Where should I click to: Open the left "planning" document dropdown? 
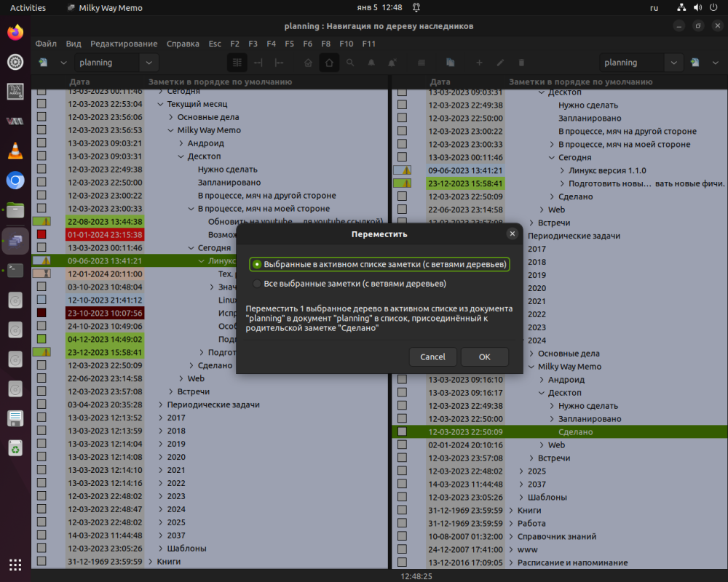[x=148, y=63]
